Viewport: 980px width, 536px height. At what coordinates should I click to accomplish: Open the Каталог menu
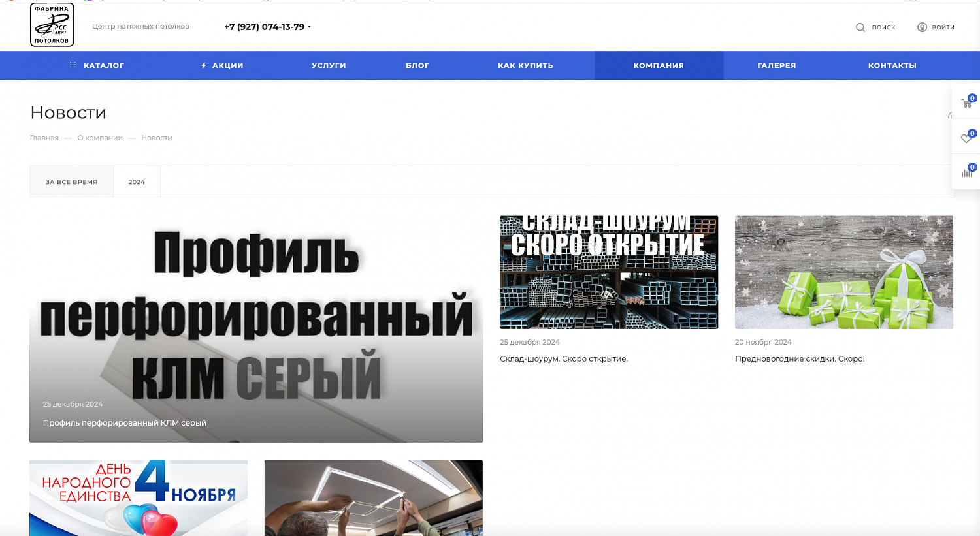coord(104,65)
